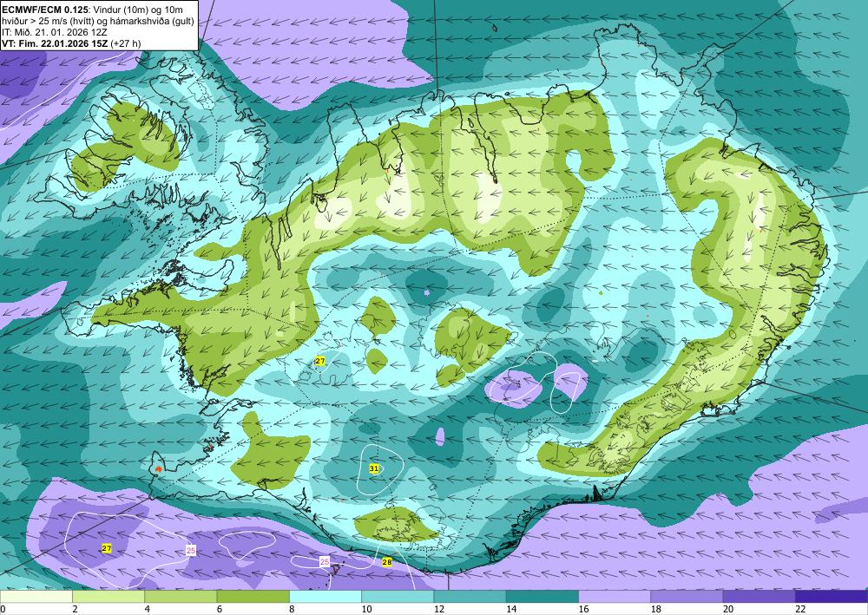Click the yellow 27 gust label inland near the glacier outline
Image resolution: width=868 pixels, height=615 pixels.
pos(320,361)
